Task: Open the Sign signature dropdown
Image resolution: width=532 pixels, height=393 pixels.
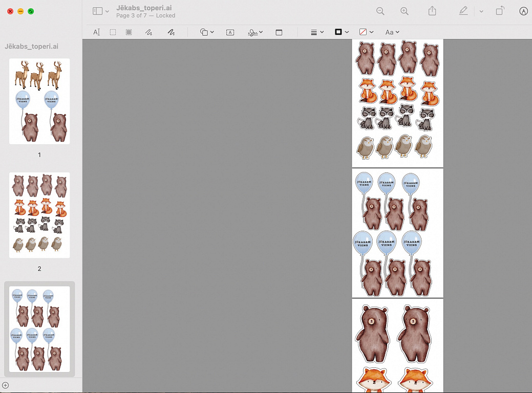Action: [x=255, y=32]
